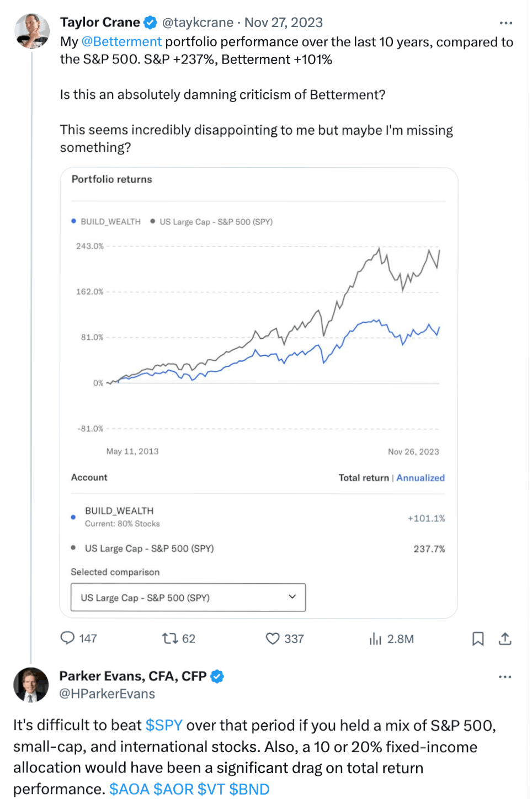Open more options on Taylor Crane's tweet

pyautogui.click(x=506, y=23)
